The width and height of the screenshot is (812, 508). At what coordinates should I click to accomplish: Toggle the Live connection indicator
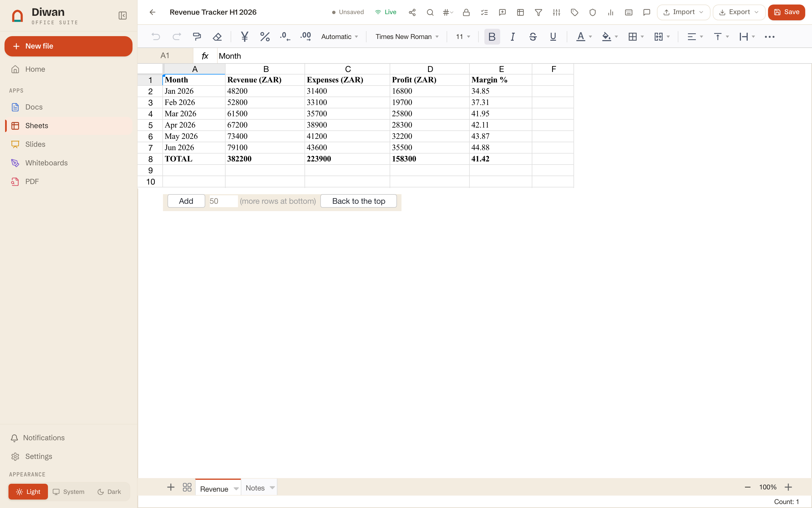point(385,12)
